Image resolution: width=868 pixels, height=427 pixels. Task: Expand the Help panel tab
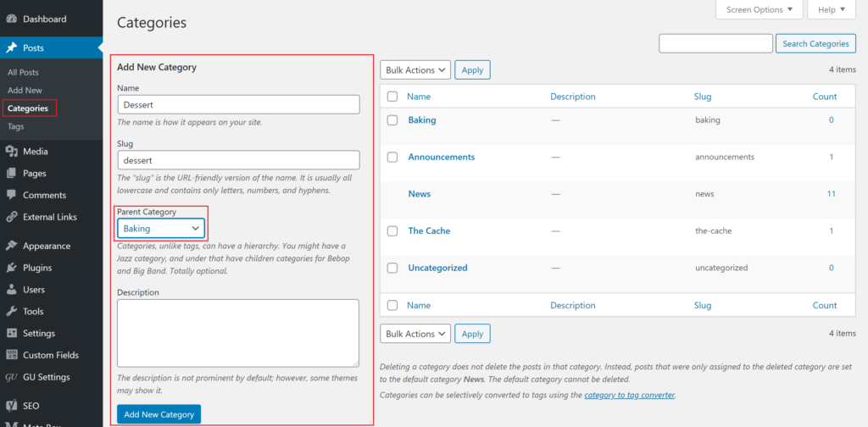[x=831, y=10]
